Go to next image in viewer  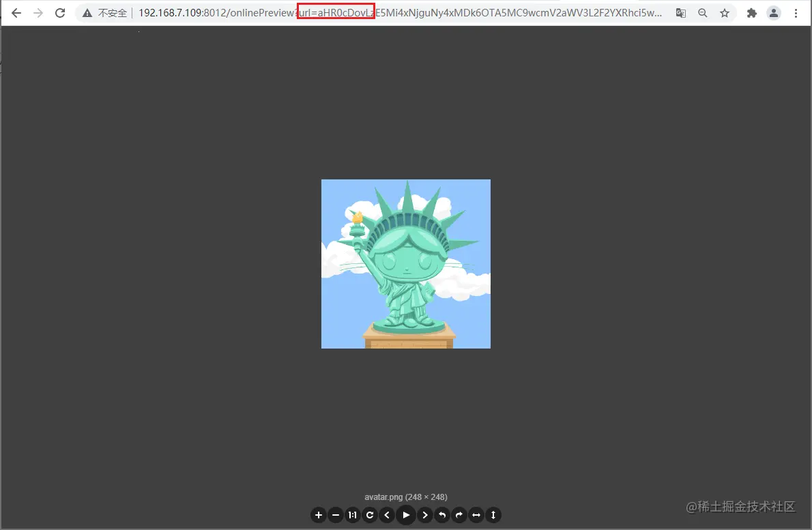[425, 515]
